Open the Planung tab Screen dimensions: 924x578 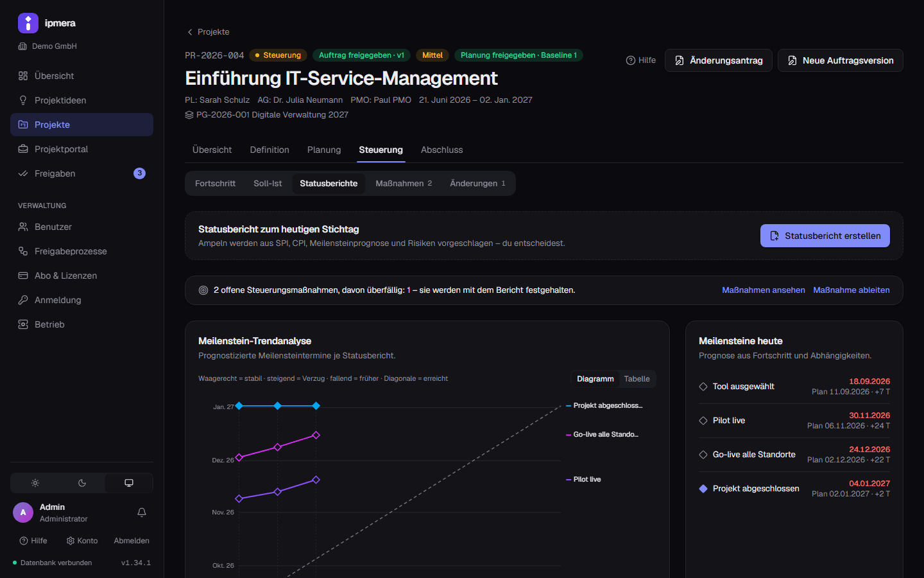click(x=324, y=150)
